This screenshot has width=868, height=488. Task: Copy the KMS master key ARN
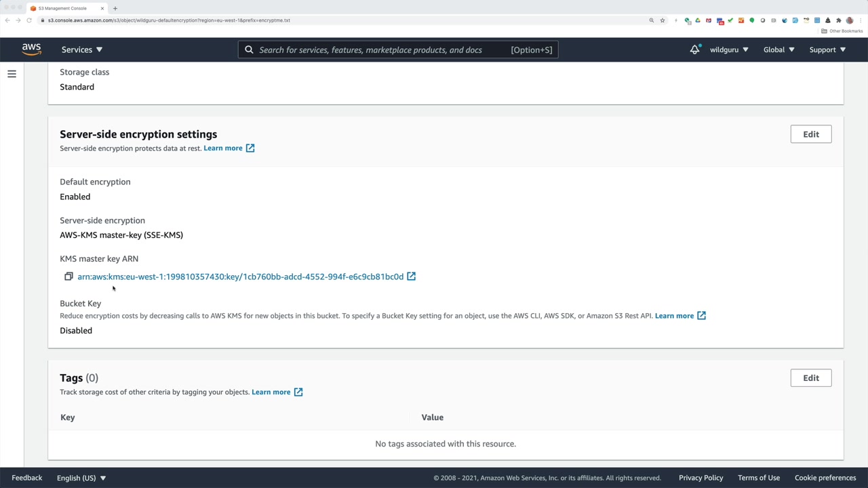click(68, 277)
